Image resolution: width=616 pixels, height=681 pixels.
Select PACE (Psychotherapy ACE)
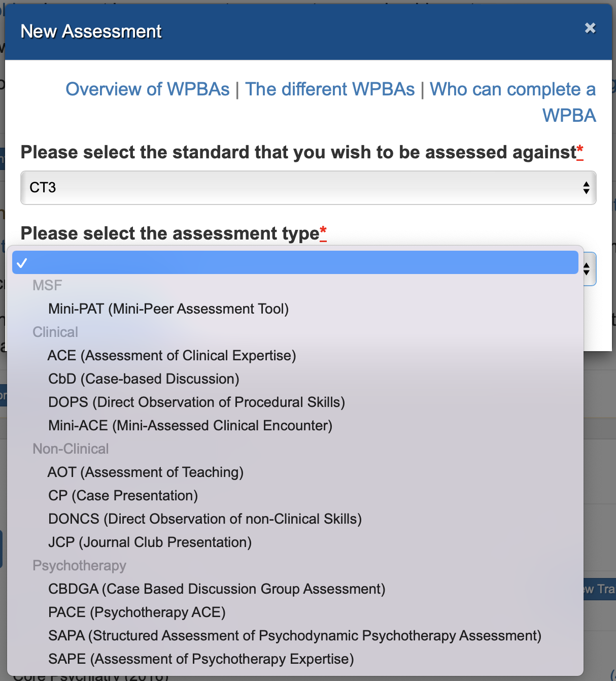[137, 612]
